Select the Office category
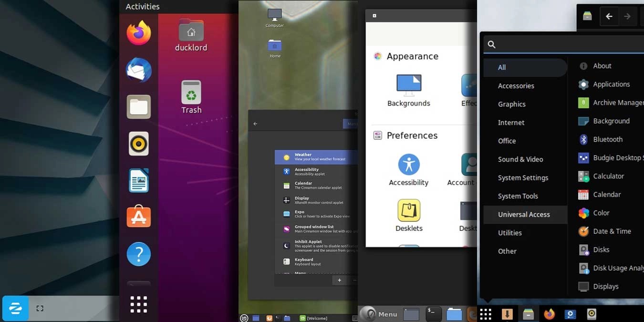 pos(525,141)
